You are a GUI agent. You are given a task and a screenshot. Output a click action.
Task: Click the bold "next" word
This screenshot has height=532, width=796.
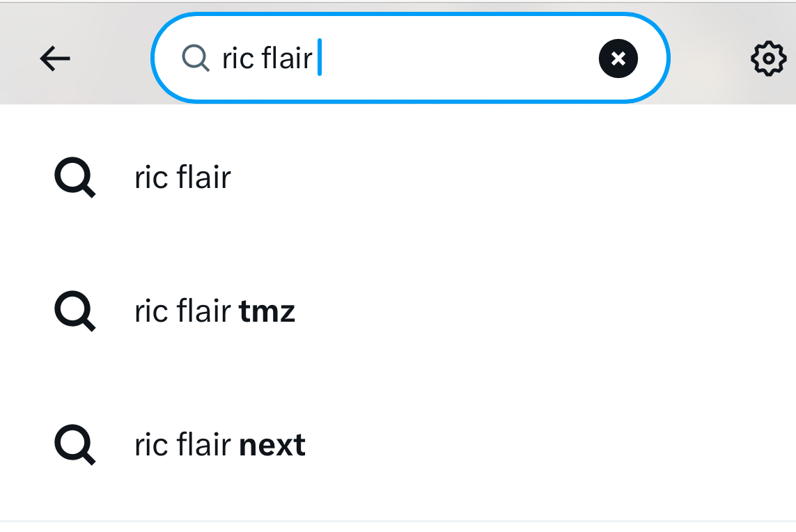272,446
